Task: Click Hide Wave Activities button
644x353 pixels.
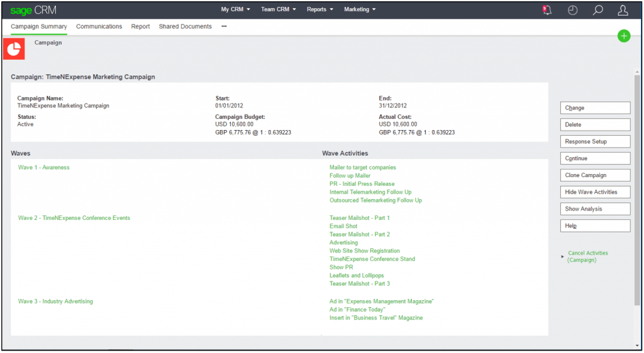Action: (595, 192)
